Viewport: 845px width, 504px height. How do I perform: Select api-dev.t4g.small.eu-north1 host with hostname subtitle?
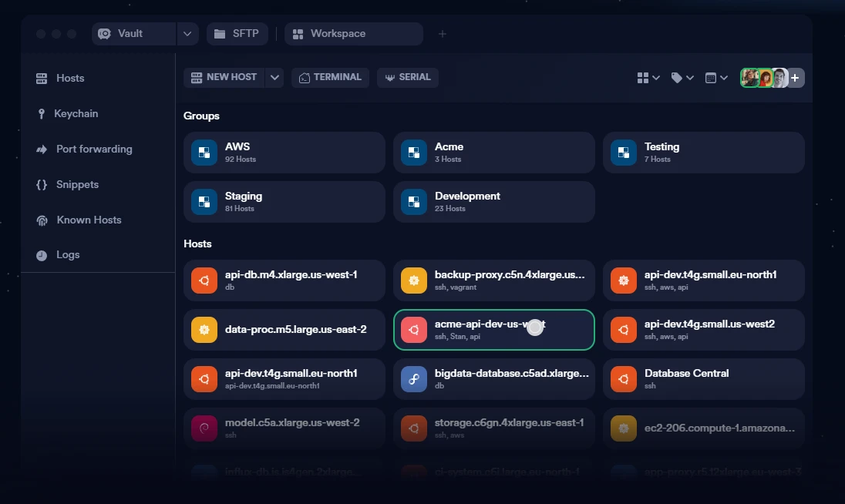click(284, 379)
